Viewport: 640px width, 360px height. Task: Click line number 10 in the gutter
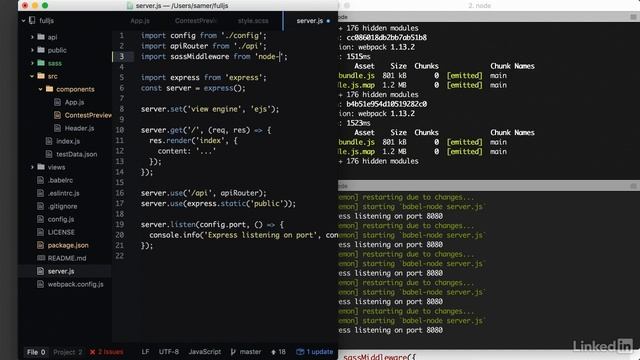pos(120,130)
